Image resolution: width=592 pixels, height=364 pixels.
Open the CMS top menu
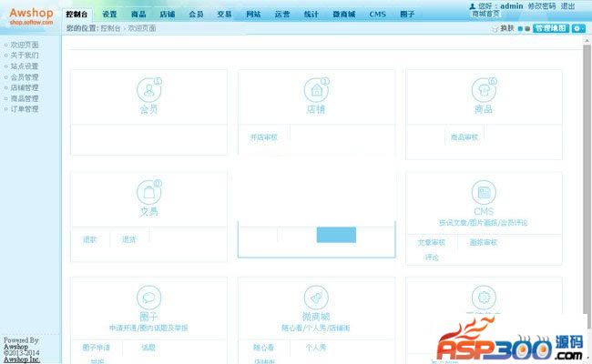click(x=378, y=15)
